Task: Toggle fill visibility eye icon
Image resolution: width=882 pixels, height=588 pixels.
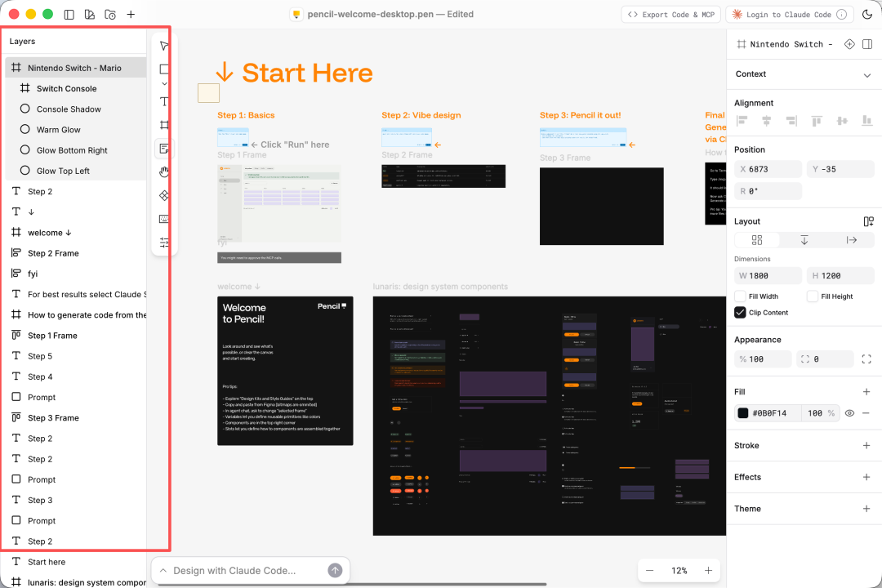Action: [x=849, y=413]
